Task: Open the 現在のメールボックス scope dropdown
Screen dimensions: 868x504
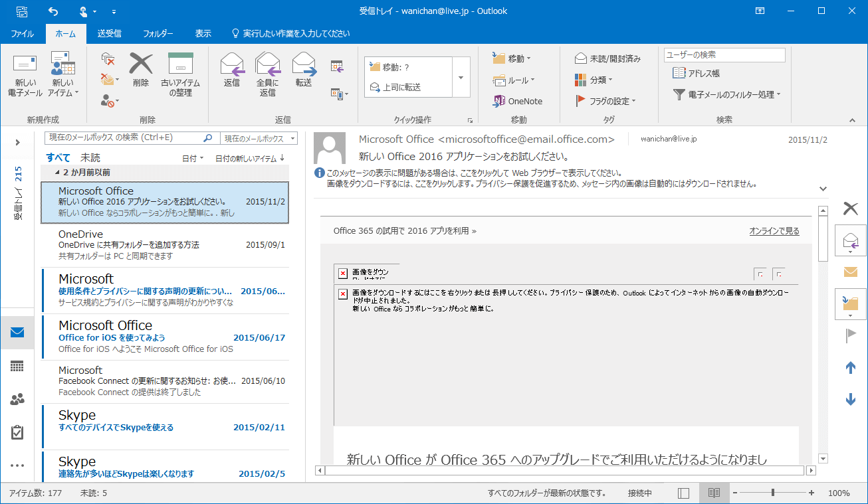Action: click(260, 139)
